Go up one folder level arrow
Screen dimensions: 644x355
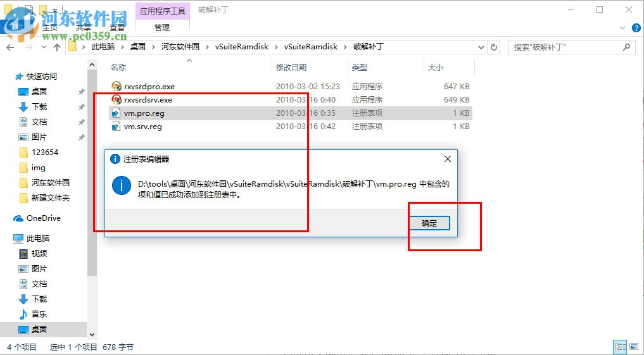point(57,47)
